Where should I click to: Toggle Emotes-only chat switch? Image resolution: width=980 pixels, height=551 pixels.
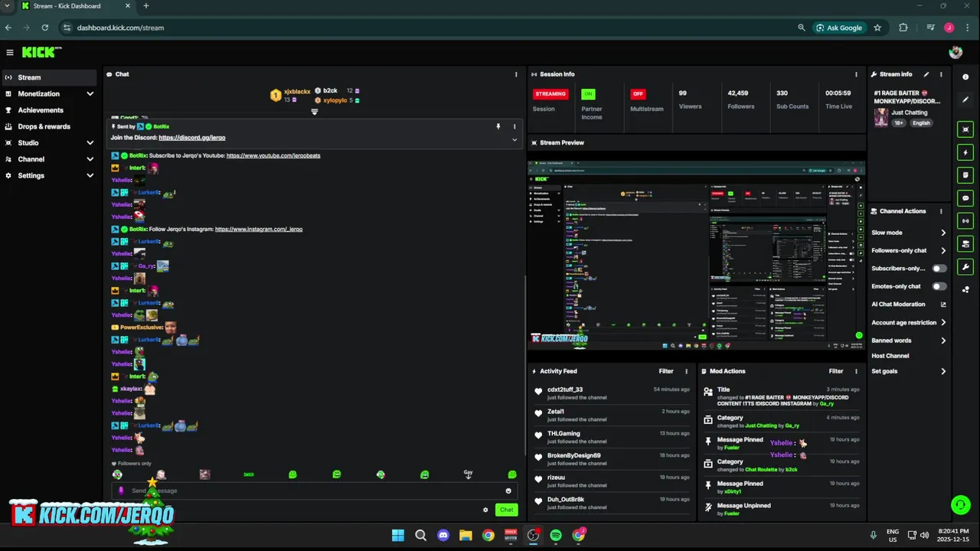tap(939, 286)
